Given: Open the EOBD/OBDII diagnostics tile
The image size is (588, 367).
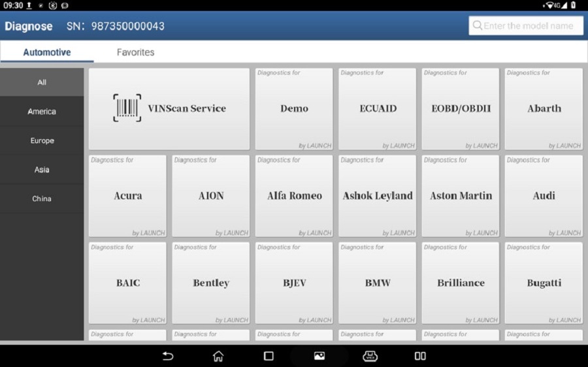Looking at the screenshot, I should 461,109.
